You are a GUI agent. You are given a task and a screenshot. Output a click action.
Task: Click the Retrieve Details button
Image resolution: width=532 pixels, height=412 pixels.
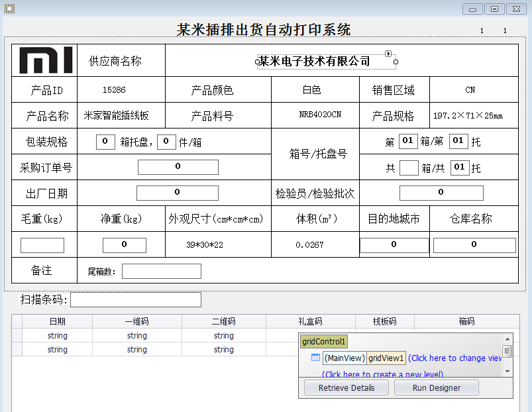click(346, 387)
